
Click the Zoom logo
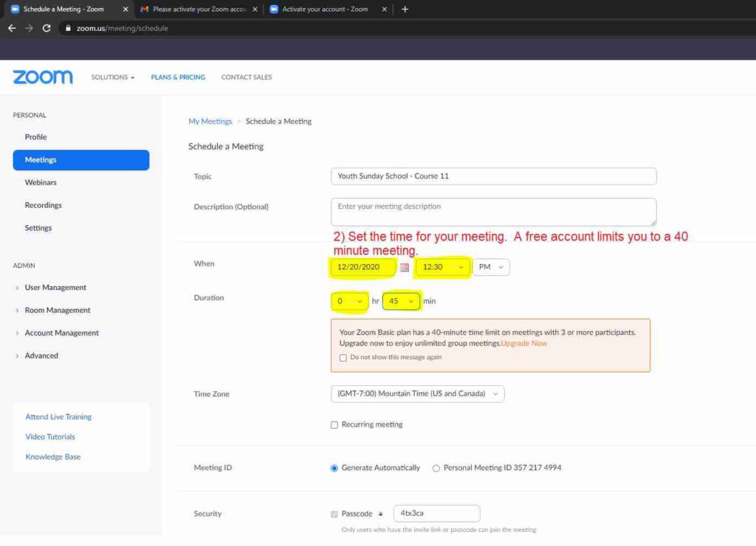click(x=43, y=77)
